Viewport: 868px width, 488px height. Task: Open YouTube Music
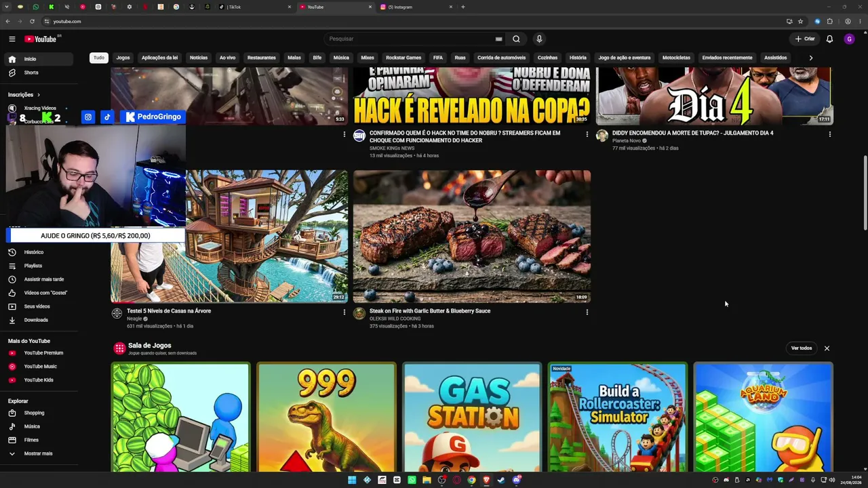[37, 367]
